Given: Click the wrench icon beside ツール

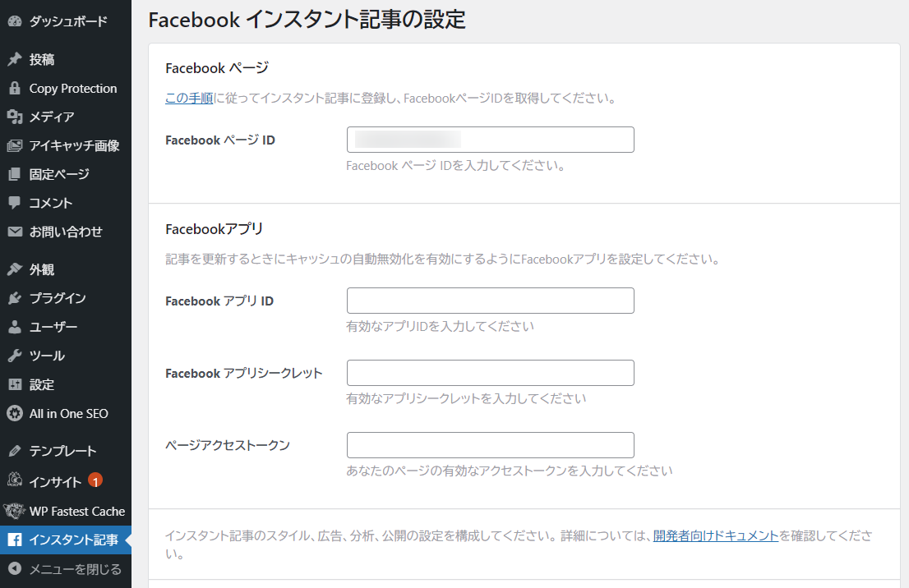Looking at the screenshot, I should click(15, 356).
